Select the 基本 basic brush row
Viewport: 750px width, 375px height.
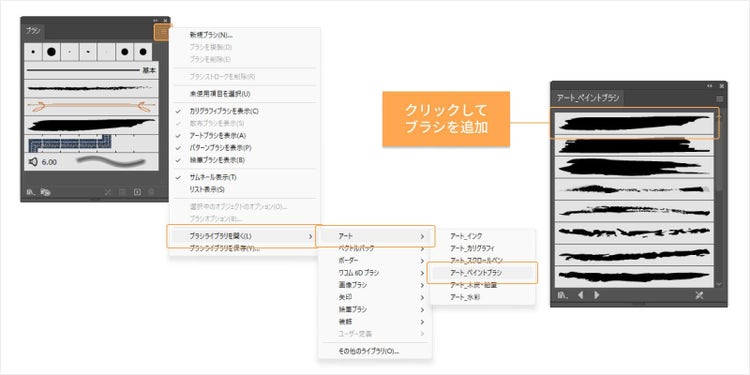pos(91,70)
